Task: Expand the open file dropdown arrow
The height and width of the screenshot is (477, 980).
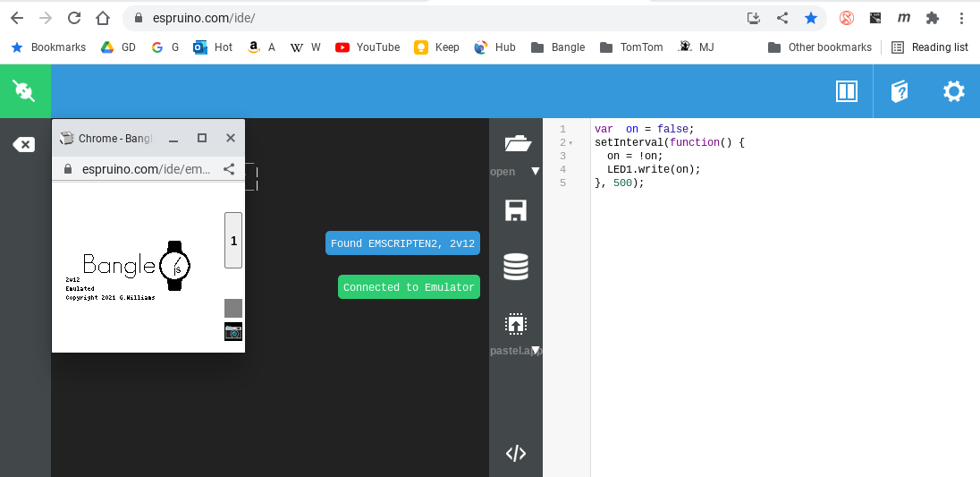Action: tap(535, 171)
